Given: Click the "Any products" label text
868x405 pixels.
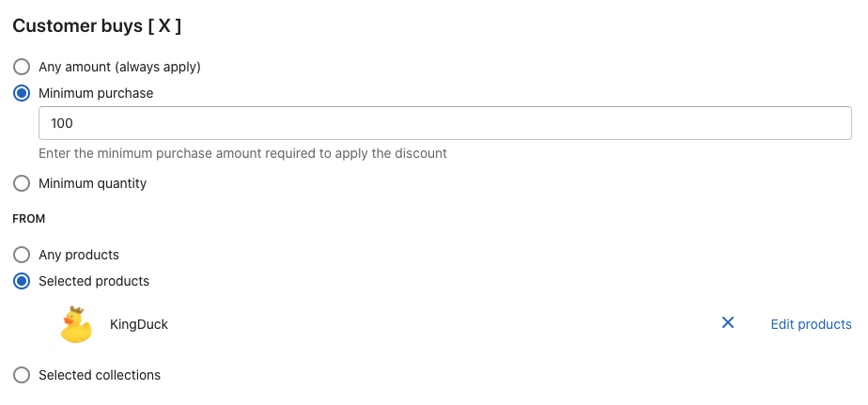Looking at the screenshot, I should click(x=79, y=256).
